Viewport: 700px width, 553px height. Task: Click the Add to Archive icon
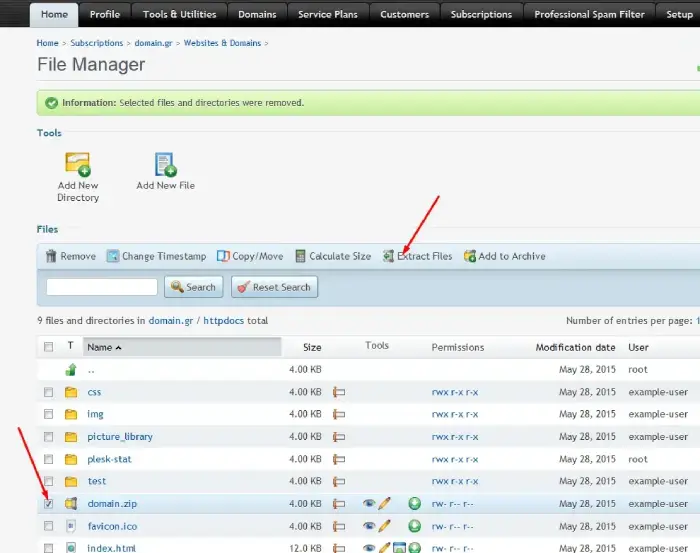pos(470,256)
